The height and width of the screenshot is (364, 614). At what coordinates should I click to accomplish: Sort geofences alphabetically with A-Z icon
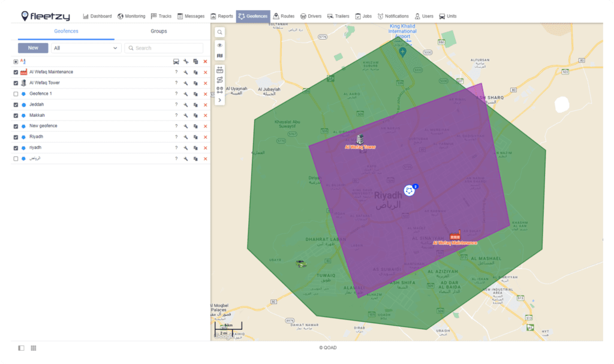tap(23, 61)
